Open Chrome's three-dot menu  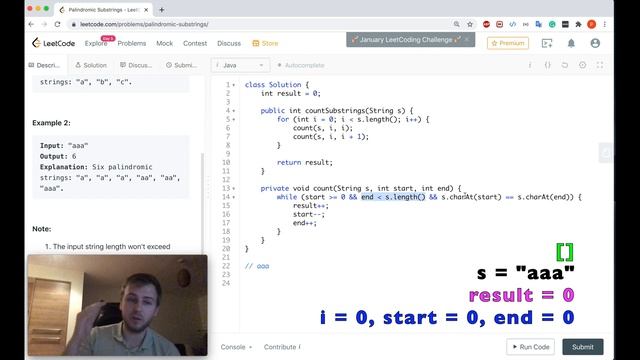[x=604, y=24]
